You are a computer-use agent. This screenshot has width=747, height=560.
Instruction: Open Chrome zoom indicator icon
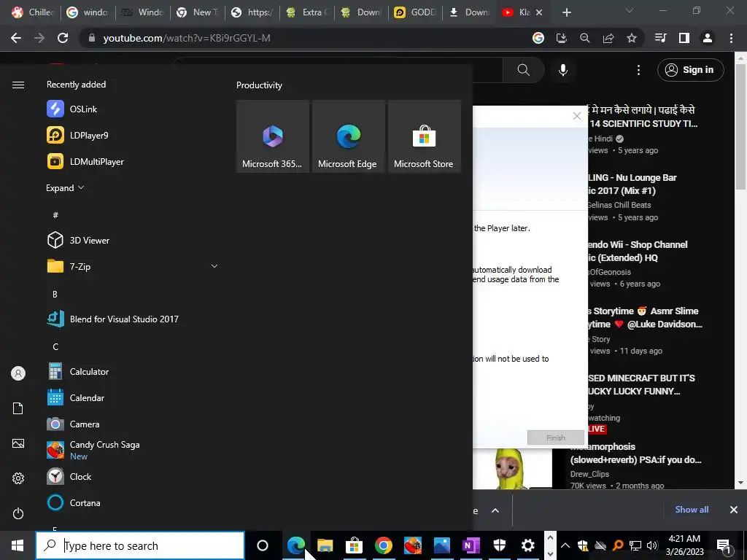[x=585, y=38]
